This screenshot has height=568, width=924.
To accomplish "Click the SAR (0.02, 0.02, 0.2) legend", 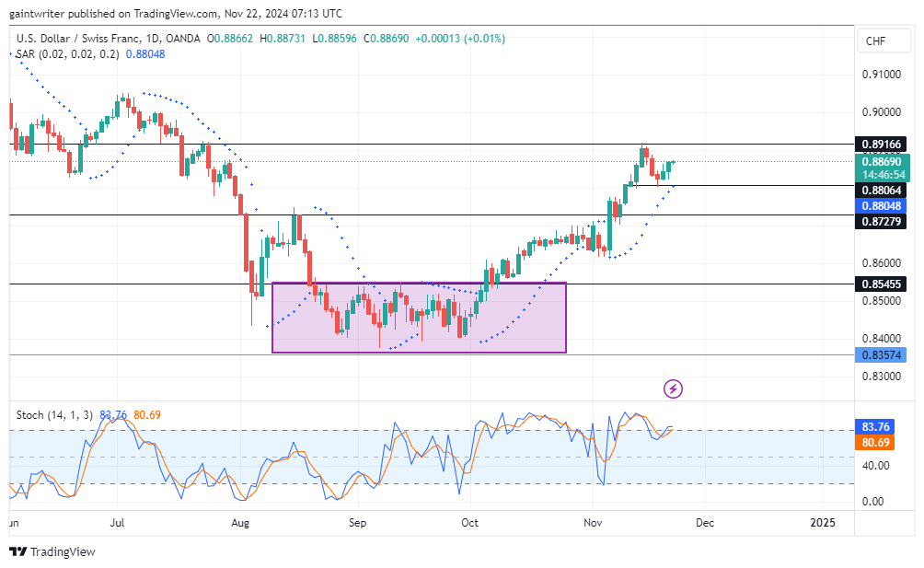I will click(68, 54).
